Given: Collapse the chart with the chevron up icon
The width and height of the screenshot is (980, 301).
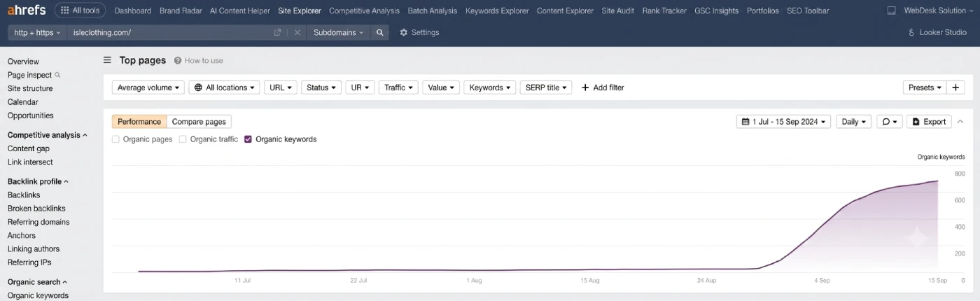Looking at the screenshot, I should click(x=960, y=122).
